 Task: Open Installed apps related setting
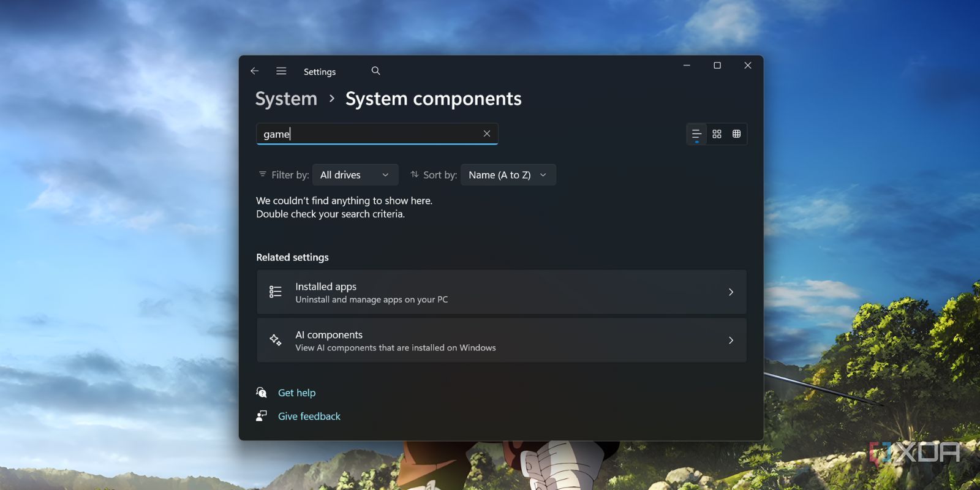point(502,292)
